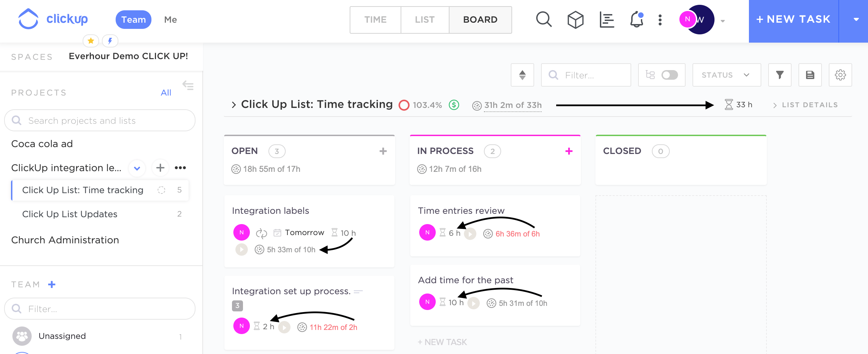The height and width of the screenshot is (354, 868).
Task: Expand ClickUp integration project chevron
Action: tap(137, 168)
